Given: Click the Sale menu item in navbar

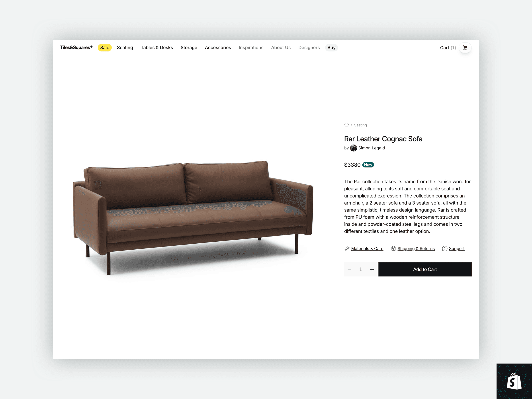Looking at the screenshot, I should tap(104, 47).
